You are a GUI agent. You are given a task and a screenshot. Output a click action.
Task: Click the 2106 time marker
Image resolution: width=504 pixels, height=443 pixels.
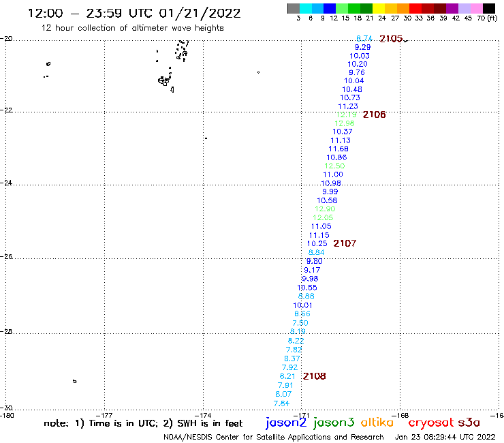click(x=374, y=114)
